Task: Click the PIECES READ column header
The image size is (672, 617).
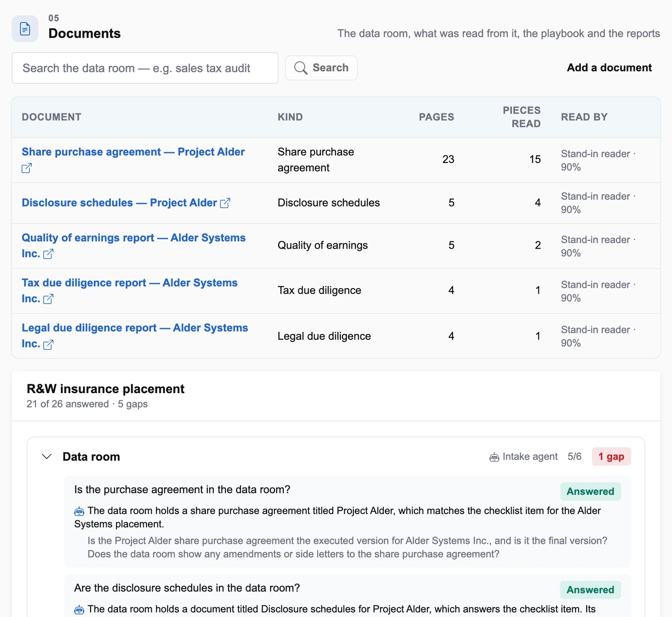Action: [522, 117]
